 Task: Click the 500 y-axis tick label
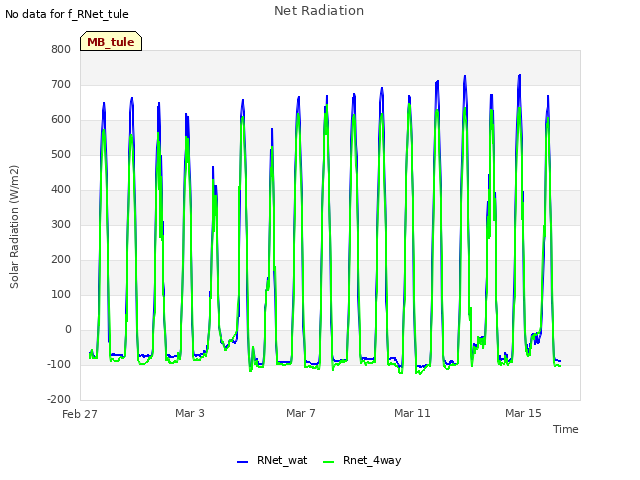point(61,154)
